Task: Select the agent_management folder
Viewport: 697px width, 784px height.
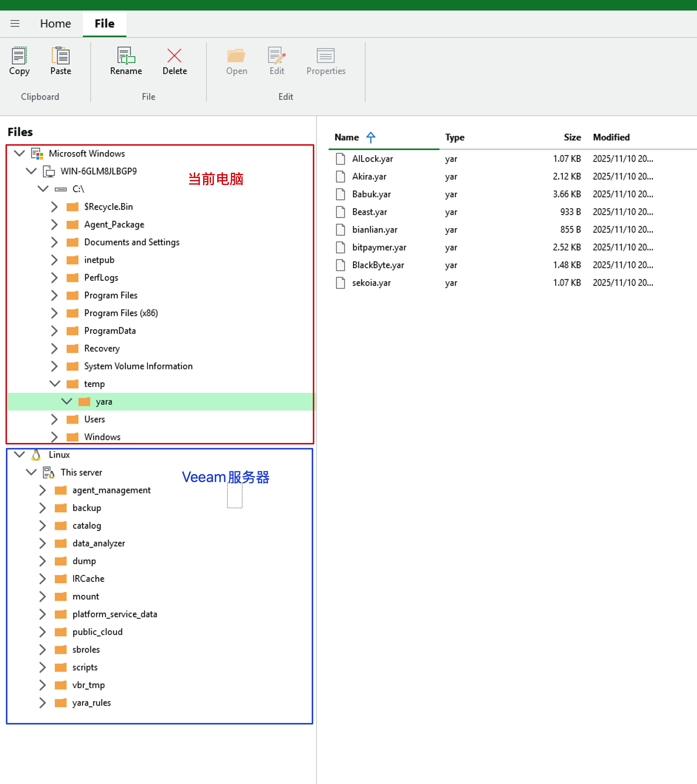Action: pos(111,490)
